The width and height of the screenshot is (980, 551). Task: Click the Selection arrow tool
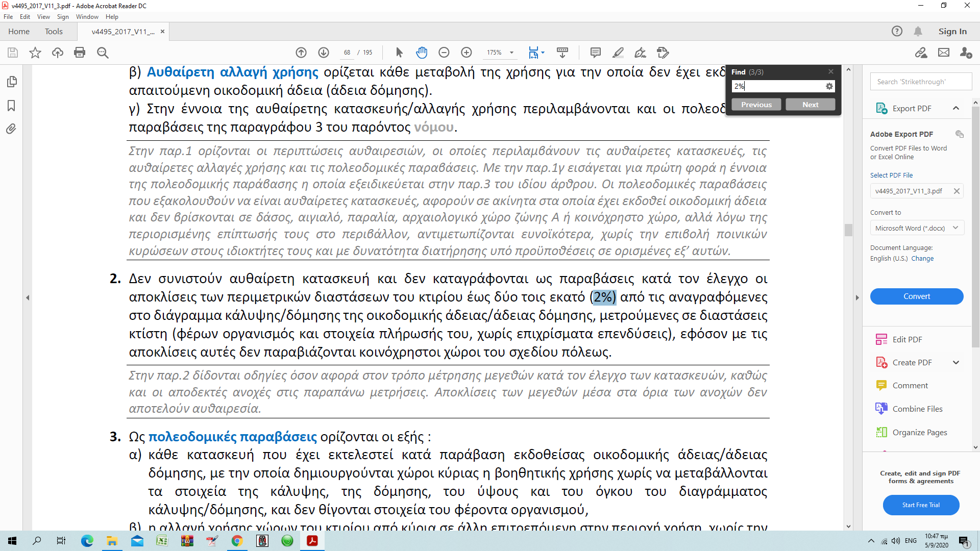[x=399, y=53]
